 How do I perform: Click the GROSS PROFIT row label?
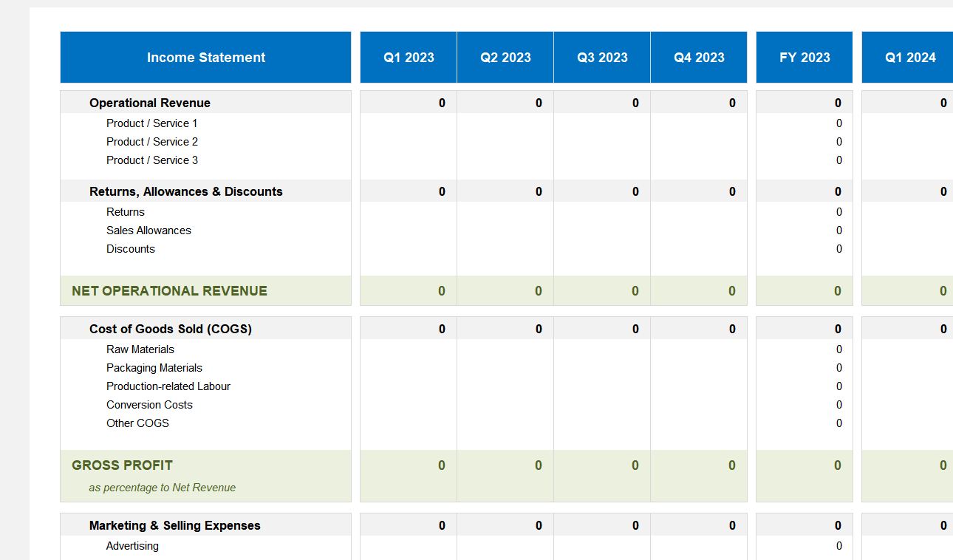pyautogui.click(x=122, y=465)
